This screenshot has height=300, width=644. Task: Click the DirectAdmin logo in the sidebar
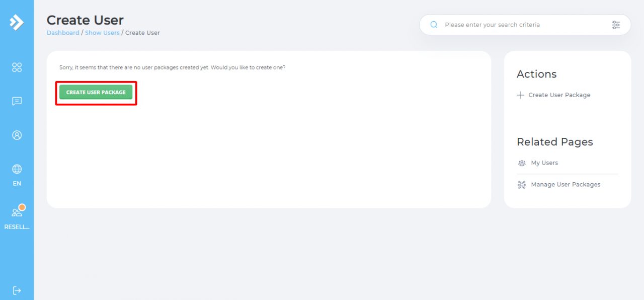[17, 22]
